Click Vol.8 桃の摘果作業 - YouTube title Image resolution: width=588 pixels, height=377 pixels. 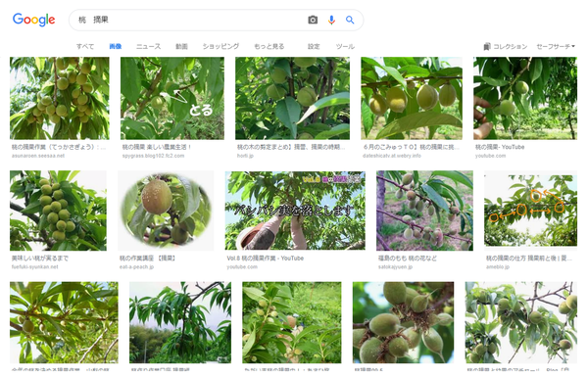point(266,259)
